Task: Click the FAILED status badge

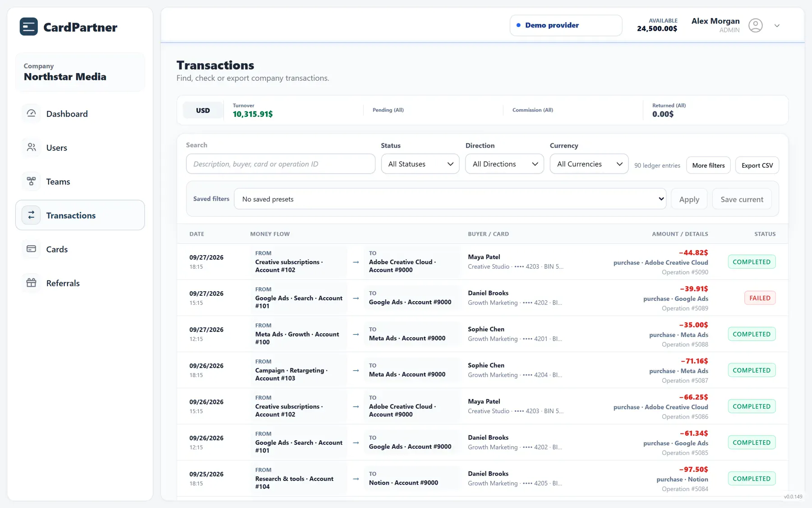Action: point(760,298)
